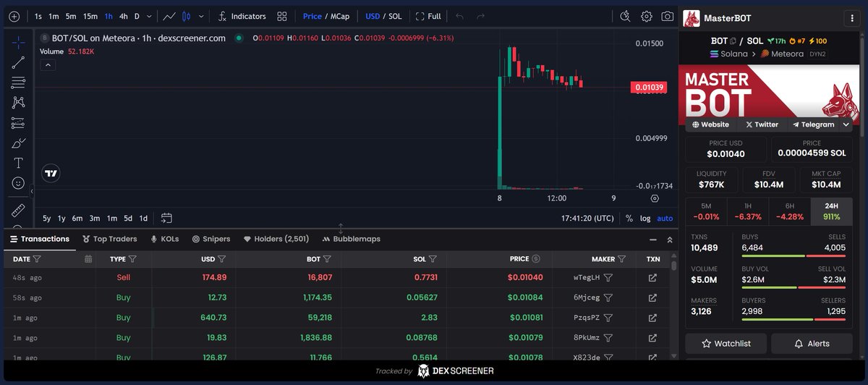Toggle the percent scale mode

[x=629, y=218]
